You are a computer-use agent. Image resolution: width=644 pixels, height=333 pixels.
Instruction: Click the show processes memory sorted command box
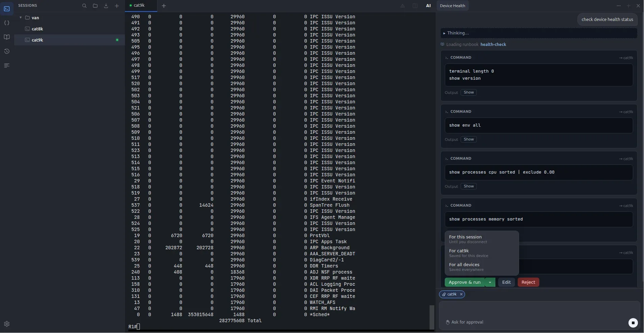point(539,219)
